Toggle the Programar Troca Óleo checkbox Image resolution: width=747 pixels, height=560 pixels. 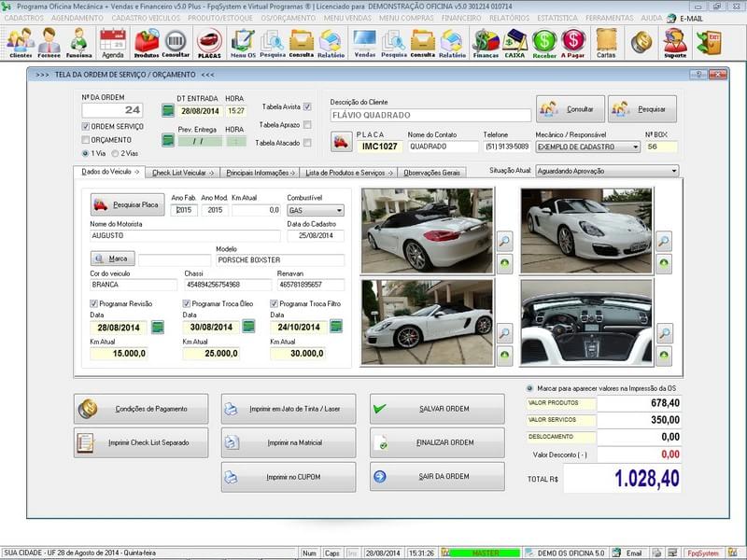(x=189, y=305)
